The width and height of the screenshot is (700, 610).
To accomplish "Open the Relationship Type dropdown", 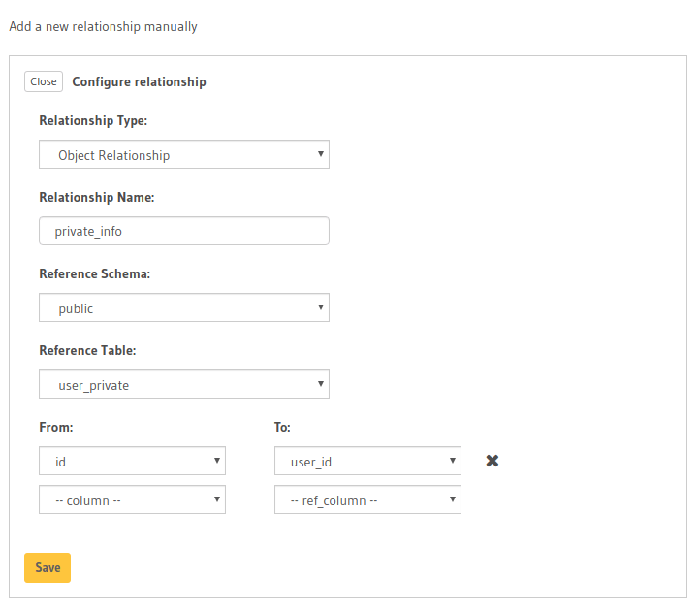I will (183, 155).
